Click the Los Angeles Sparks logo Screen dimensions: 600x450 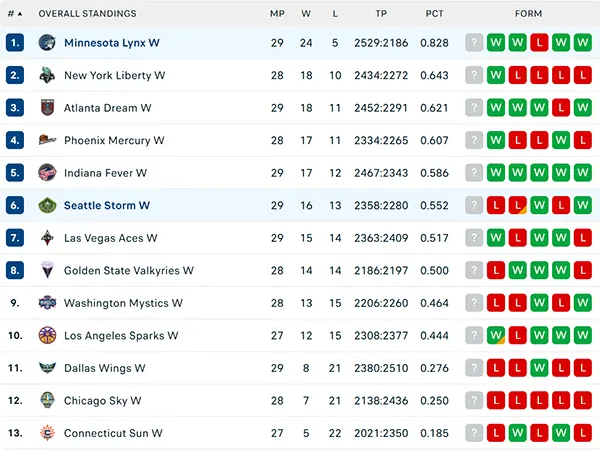pyautogui.click(x=47, y=335)
